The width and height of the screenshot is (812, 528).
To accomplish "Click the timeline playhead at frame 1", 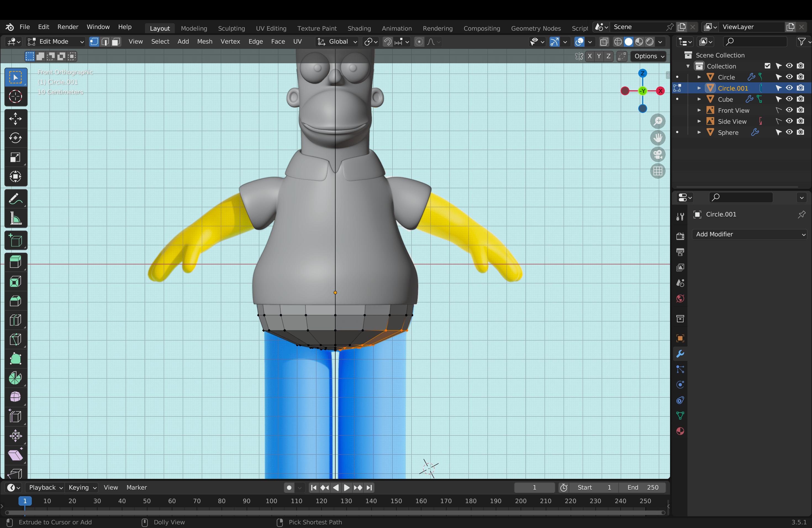I will (x=25, y=501).
